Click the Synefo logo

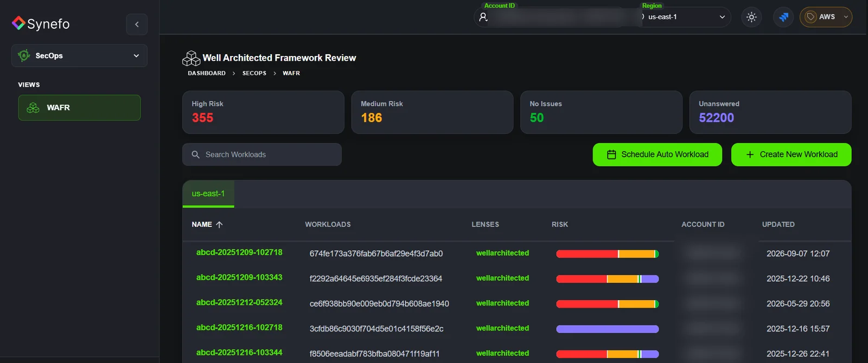(41, 23)
